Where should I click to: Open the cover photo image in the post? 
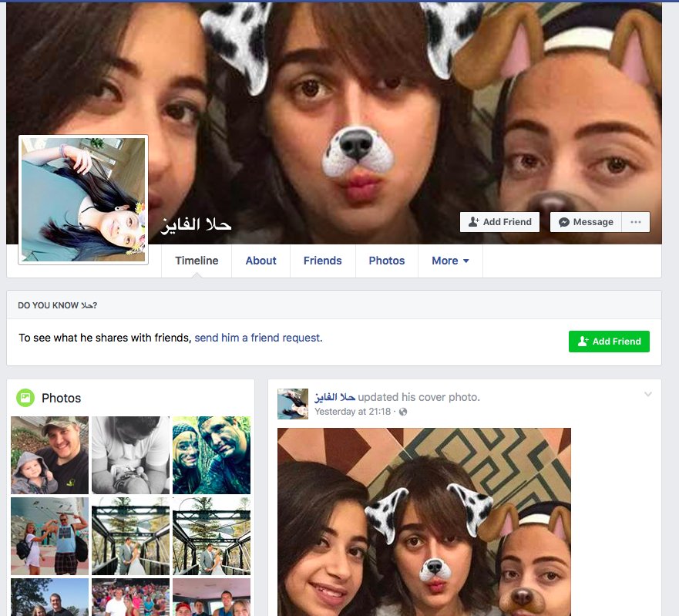tap(424, 522)
